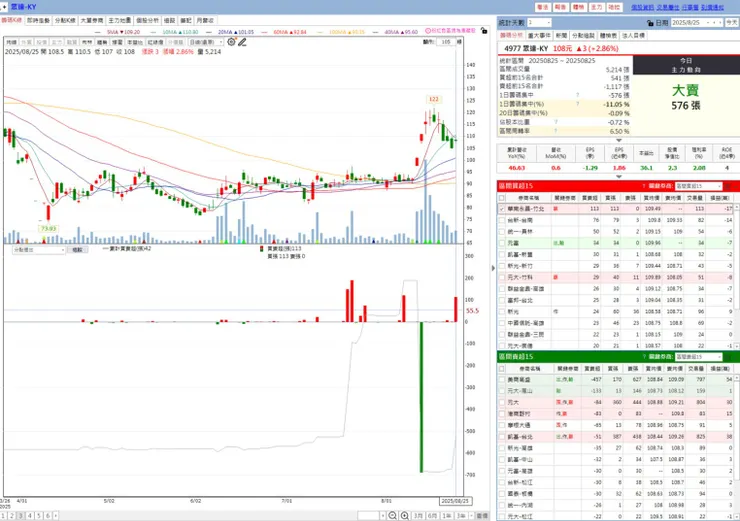The image size is (740, 521).
Task: Set chart range to 3年
Action: [x=461, y=516]
